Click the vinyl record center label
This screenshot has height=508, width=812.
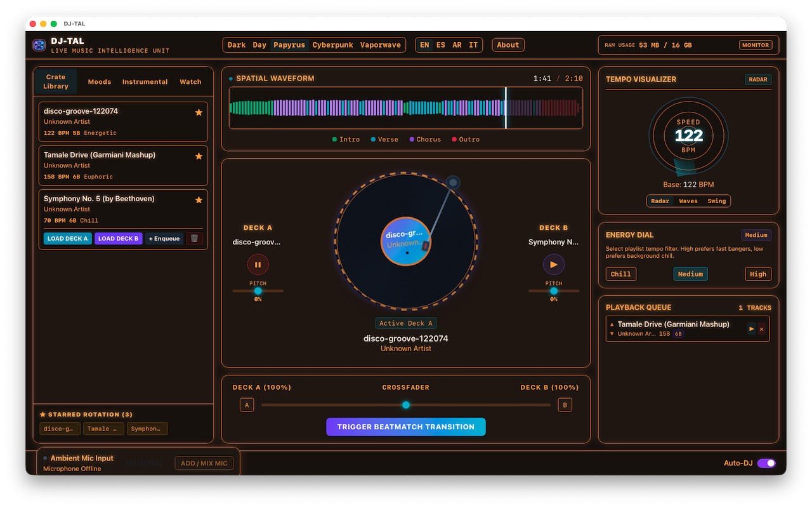(x=406, y=241)
